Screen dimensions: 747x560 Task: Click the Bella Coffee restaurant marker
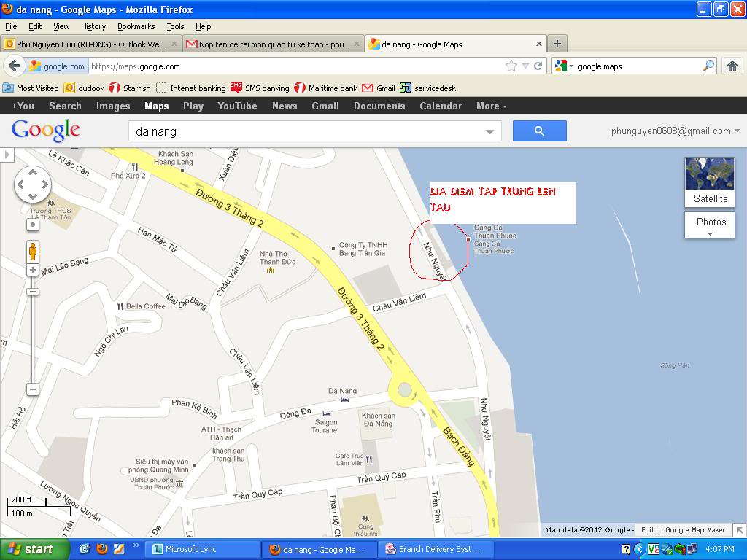point(120,306)
